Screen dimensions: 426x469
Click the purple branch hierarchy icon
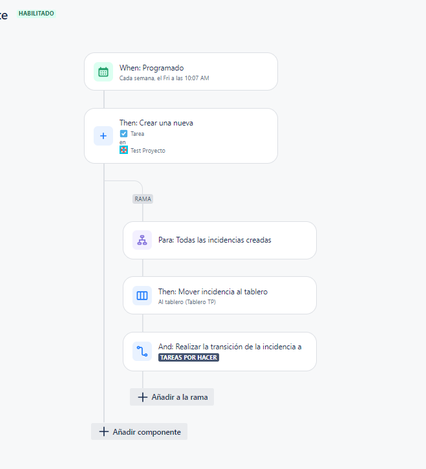(142, 240)
